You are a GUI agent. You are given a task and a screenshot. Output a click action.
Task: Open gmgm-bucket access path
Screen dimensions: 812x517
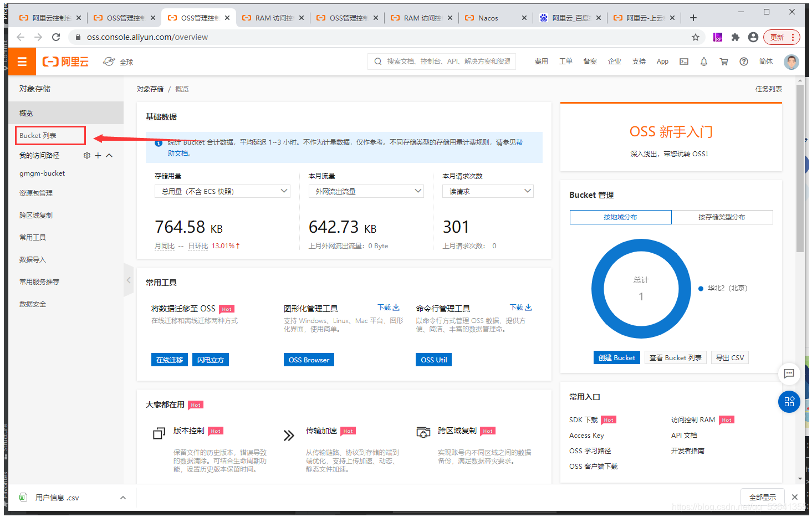[42, 173]
